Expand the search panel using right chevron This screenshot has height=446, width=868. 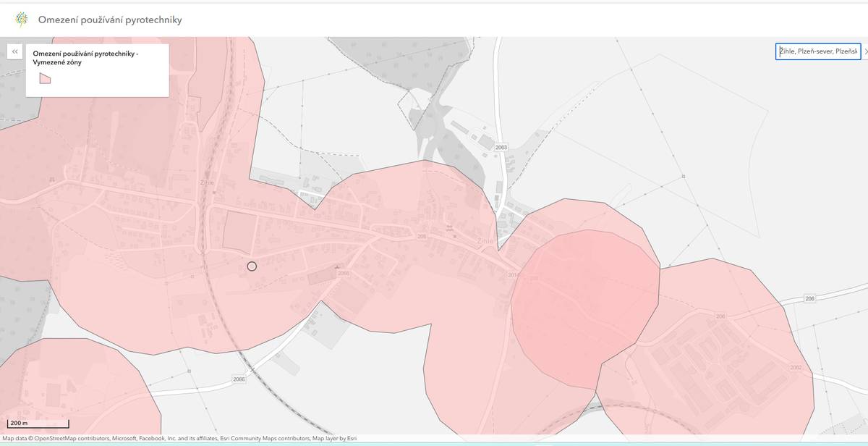866,51
